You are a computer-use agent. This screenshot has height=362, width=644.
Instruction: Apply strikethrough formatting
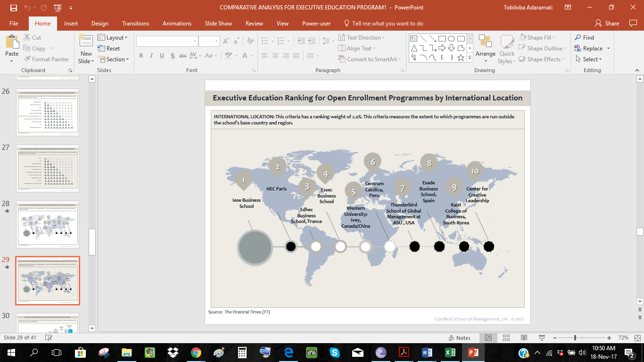point(183,56)
